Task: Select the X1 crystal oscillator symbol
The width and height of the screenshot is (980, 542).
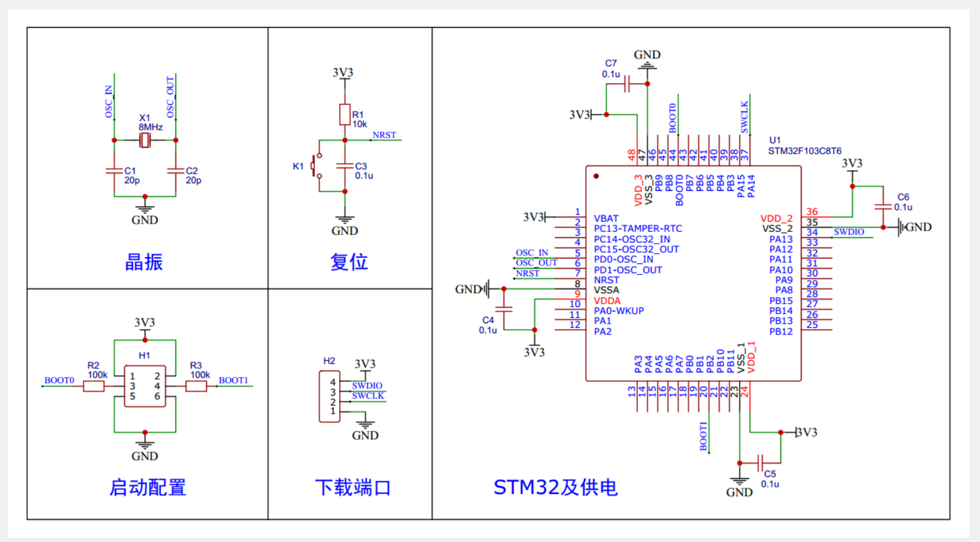Action: [145, 141]
